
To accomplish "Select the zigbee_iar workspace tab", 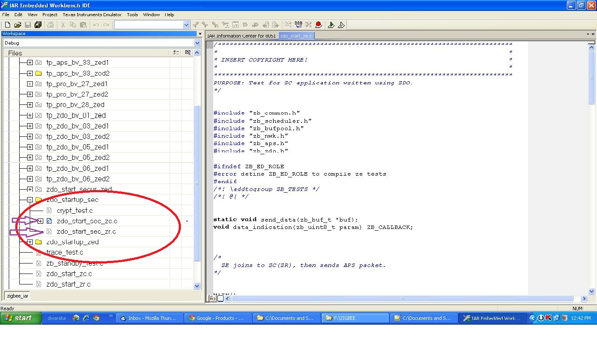I will [17, 296].
